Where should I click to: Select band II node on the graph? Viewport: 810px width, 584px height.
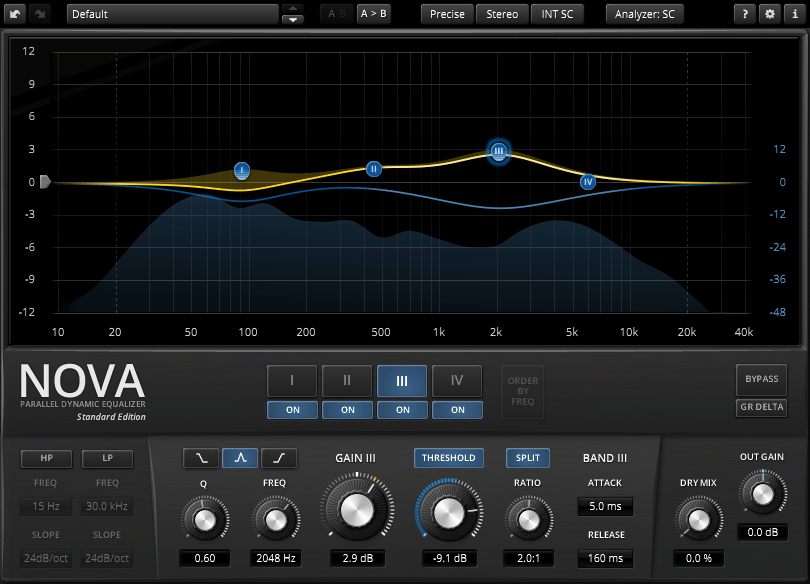[x=373, y=169]
